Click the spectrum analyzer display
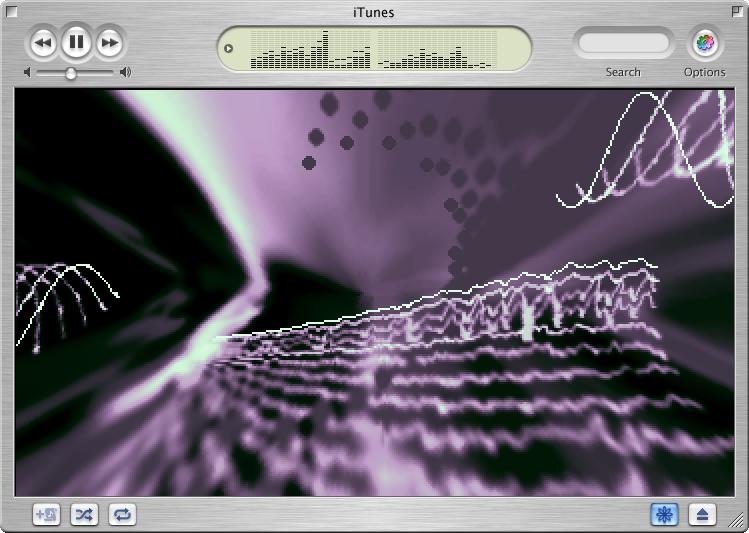This screenshot has width=749, height=533. coord(374,49)
